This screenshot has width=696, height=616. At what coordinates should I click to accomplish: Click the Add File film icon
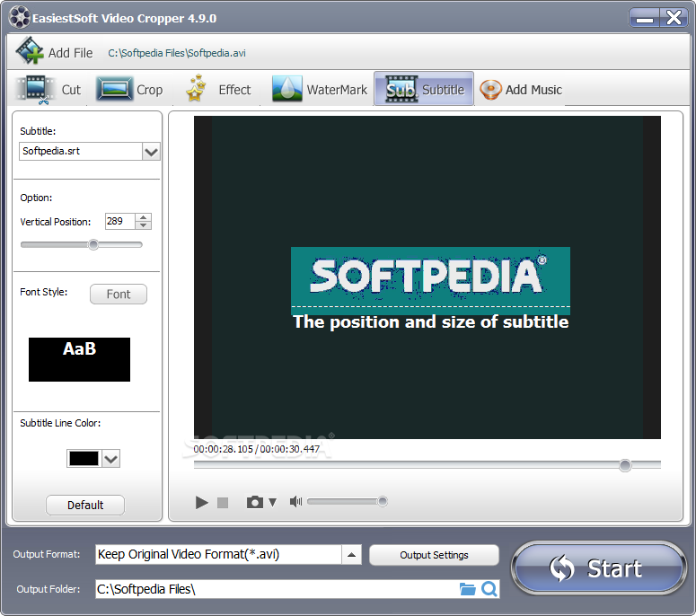pos(30,51)
